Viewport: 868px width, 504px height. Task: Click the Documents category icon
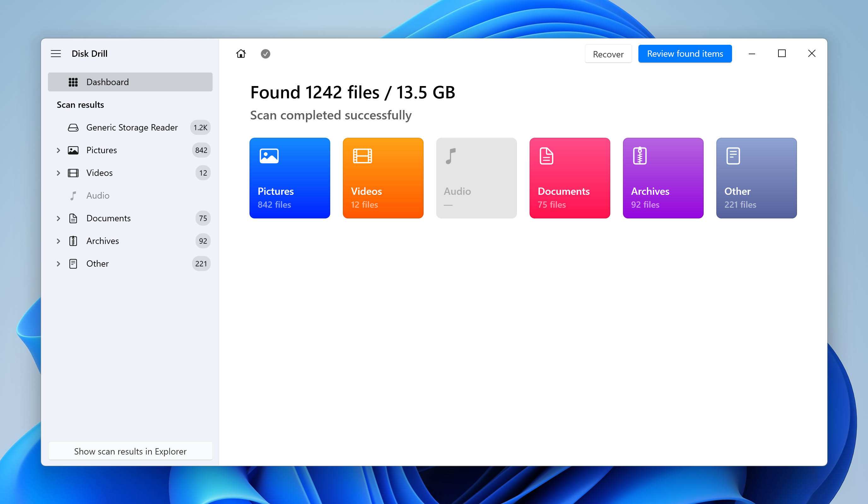546,156
